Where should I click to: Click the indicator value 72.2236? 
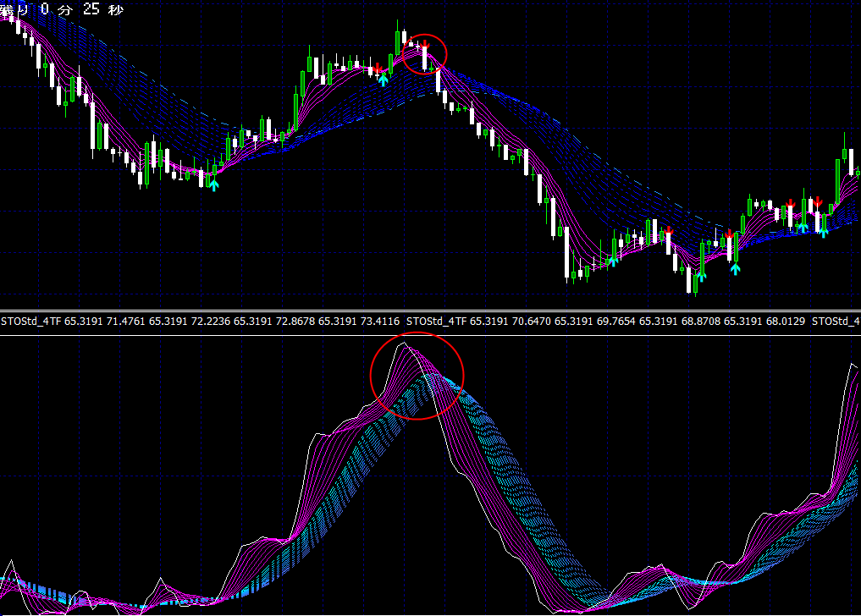210,322
